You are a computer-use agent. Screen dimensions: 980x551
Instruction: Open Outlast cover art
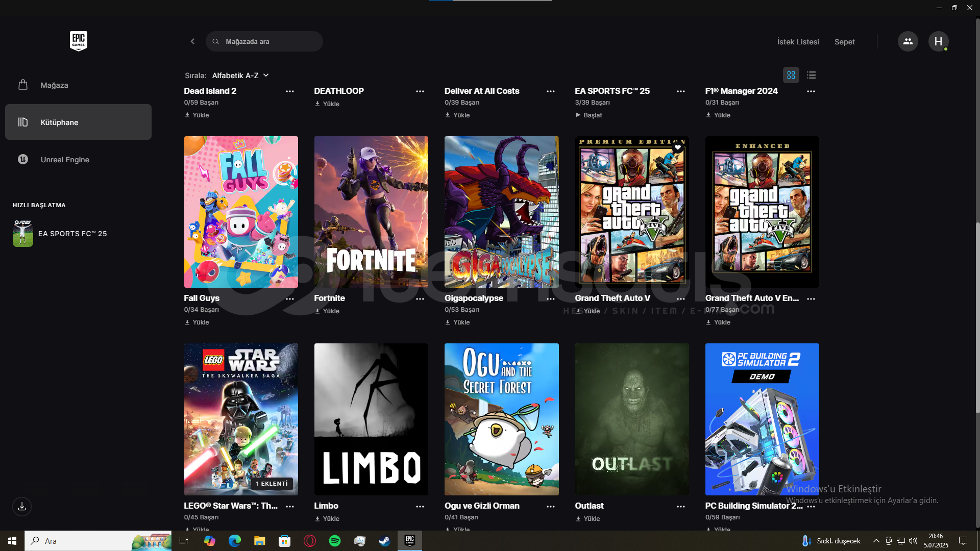[x=632, y=419]
